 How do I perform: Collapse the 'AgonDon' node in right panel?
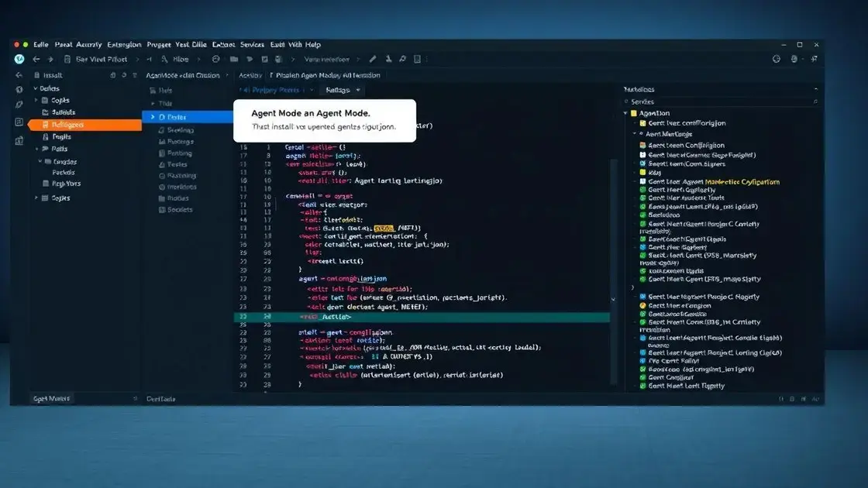[x=626, y=113]
